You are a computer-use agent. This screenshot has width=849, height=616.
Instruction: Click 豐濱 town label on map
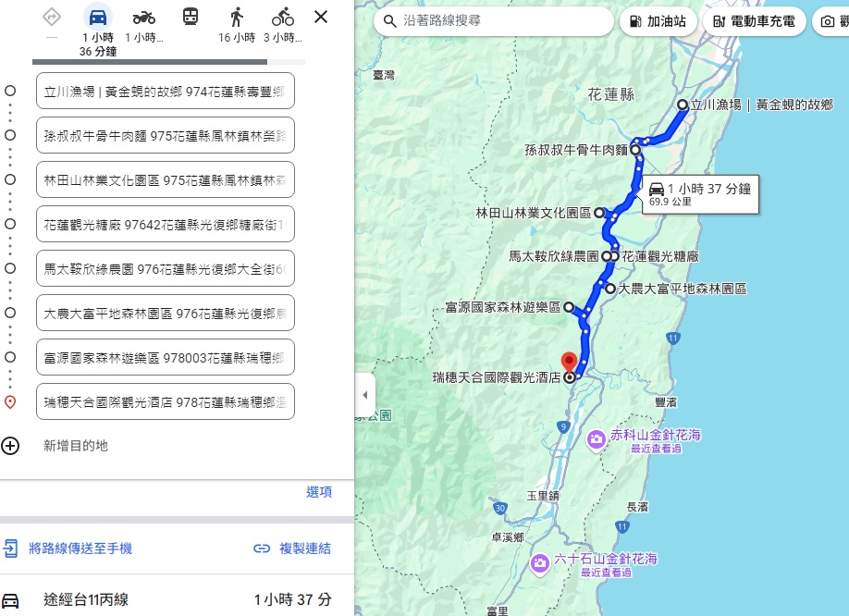coord(666,401)
